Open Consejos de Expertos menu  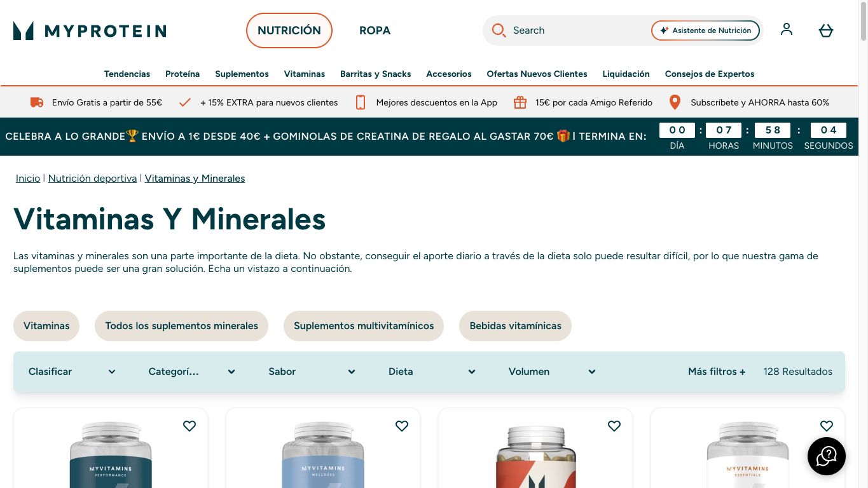(710, 74)
